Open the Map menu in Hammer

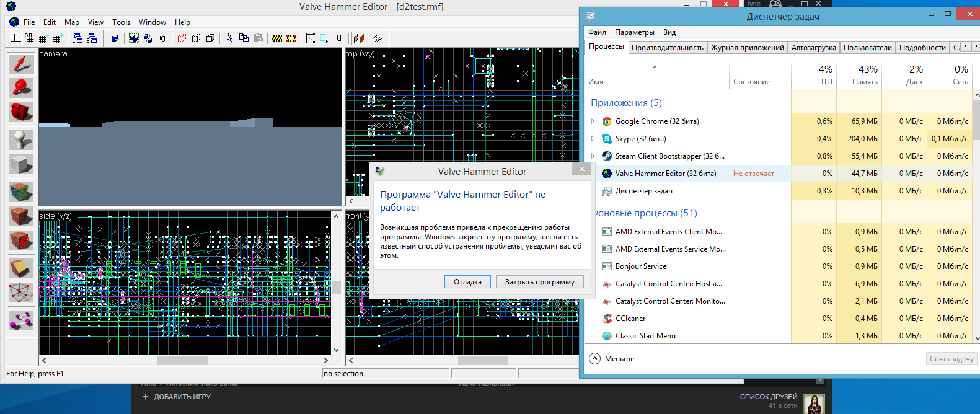point(72,22)
